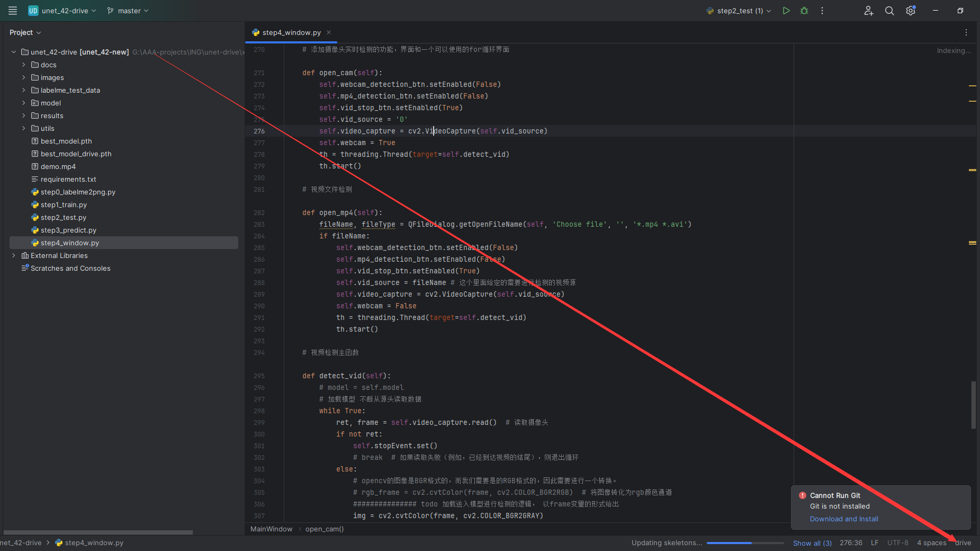
Task: Expand the utils folder
Action: pos(23,128)
